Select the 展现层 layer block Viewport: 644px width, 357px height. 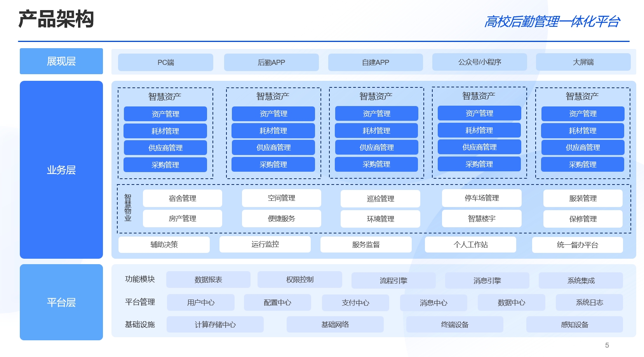click(x=61, y=61)
